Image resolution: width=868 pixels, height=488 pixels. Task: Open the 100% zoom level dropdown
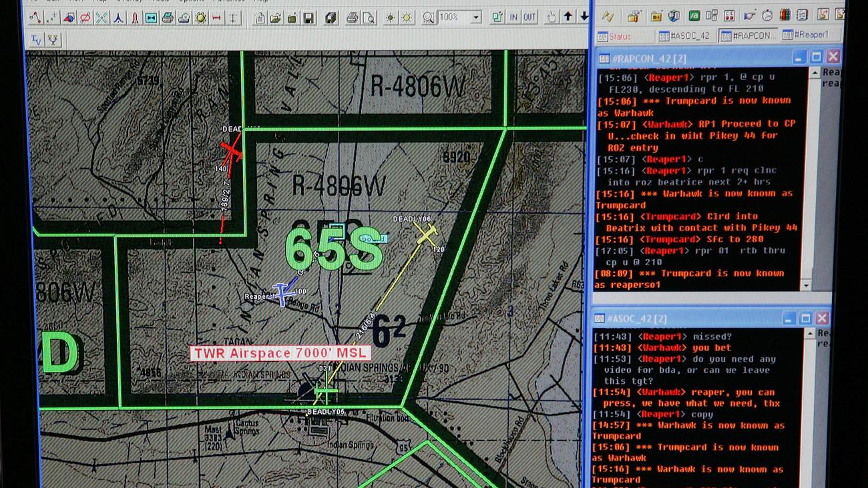coord(476,18)
